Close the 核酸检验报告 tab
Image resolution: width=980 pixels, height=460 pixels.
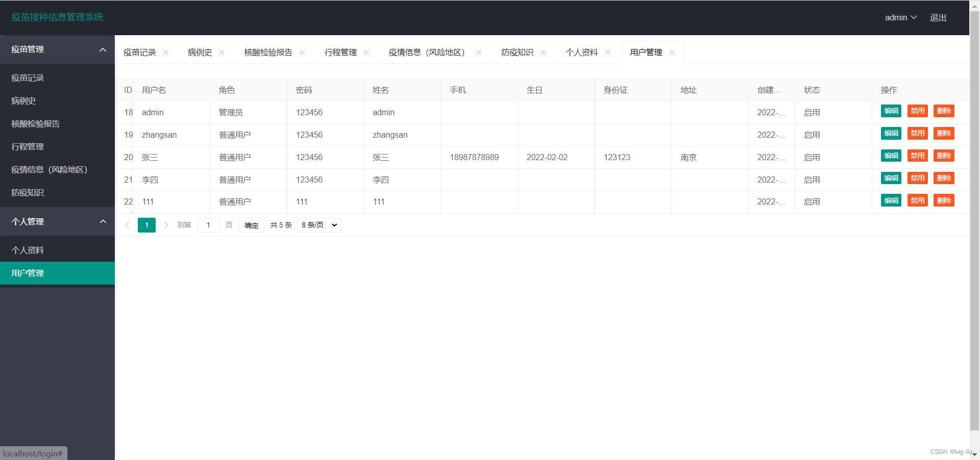(x=302, y=53)
